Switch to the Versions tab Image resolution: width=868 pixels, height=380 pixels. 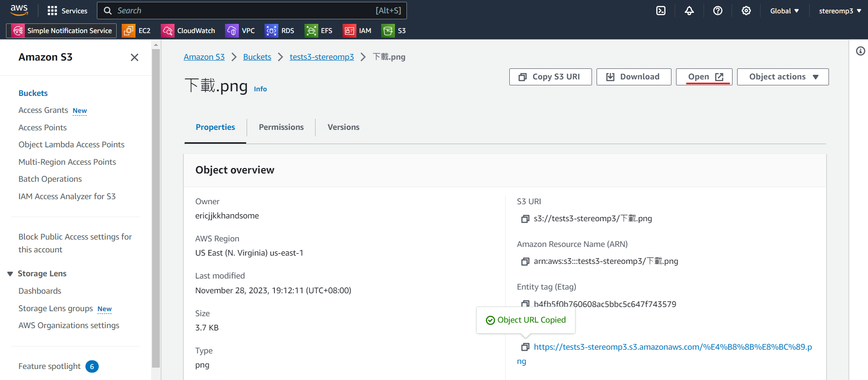344,127
